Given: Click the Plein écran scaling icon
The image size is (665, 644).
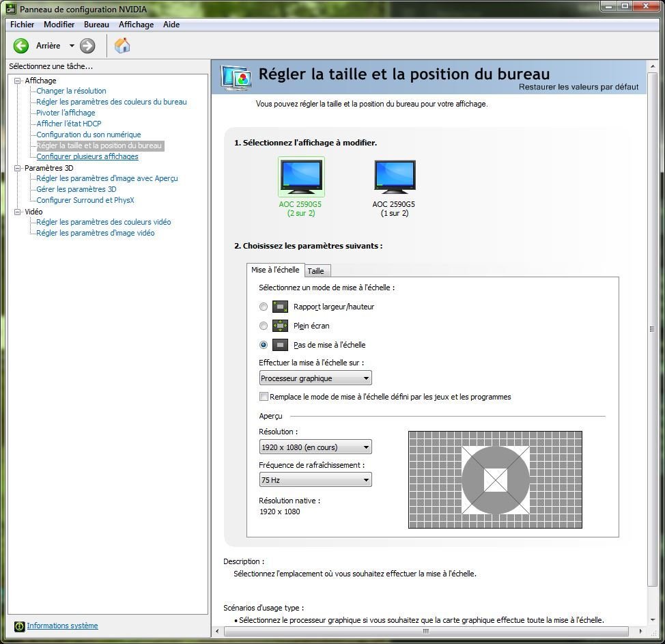Looking at the screenshot, I should pos(280,325).
